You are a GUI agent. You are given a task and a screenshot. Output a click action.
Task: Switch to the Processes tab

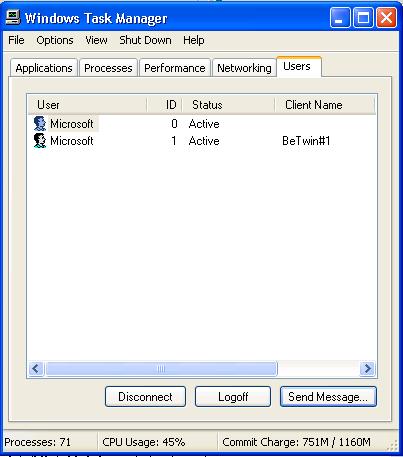pyautogui.click(x=108, y=68)
